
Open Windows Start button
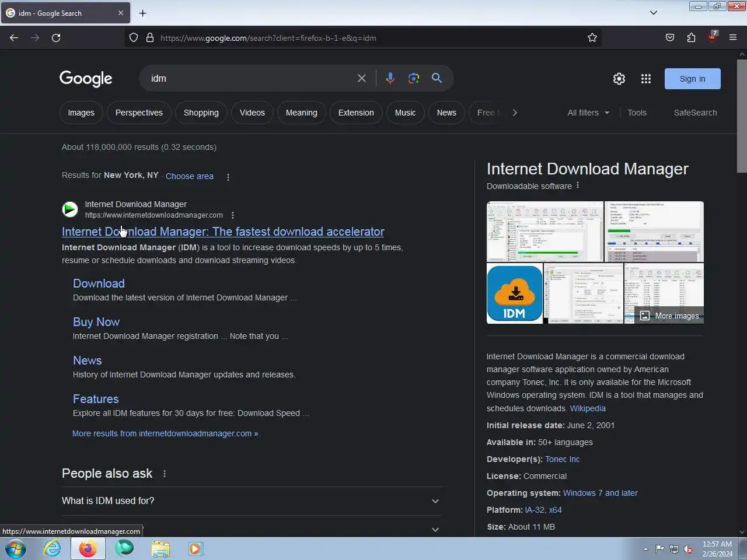pos(16,549)
